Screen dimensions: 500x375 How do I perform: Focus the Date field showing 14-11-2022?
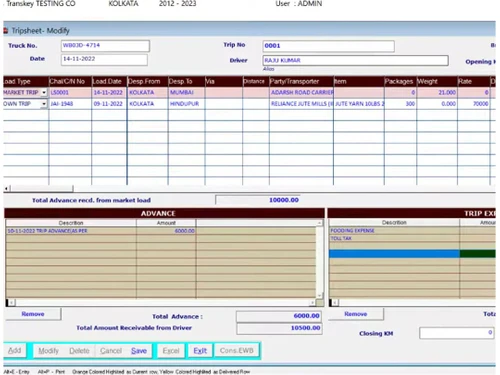coord(104,59)
